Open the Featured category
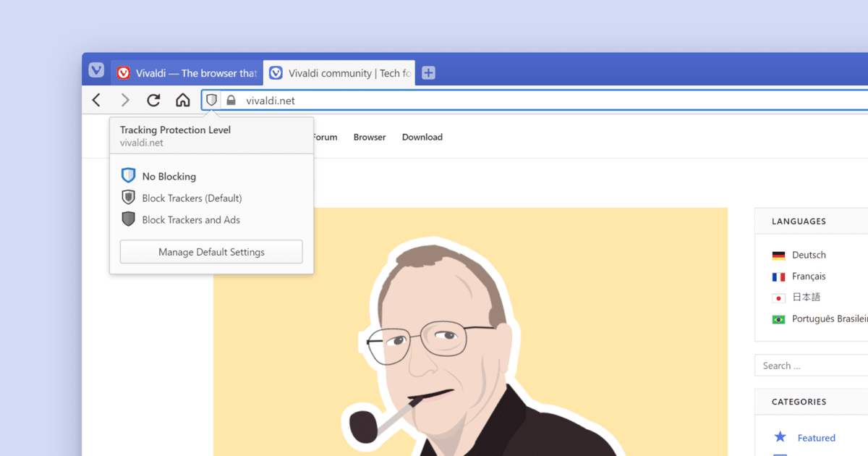868x456 pixels. [x=816, y=438]
